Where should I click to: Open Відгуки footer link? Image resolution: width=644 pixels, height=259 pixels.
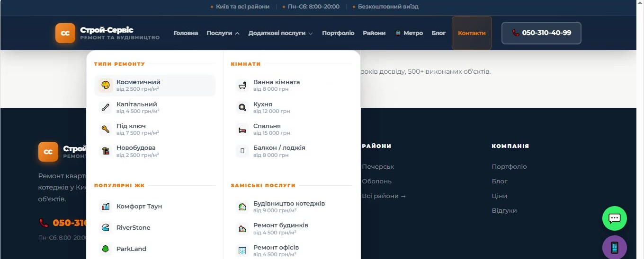(504, 210)
